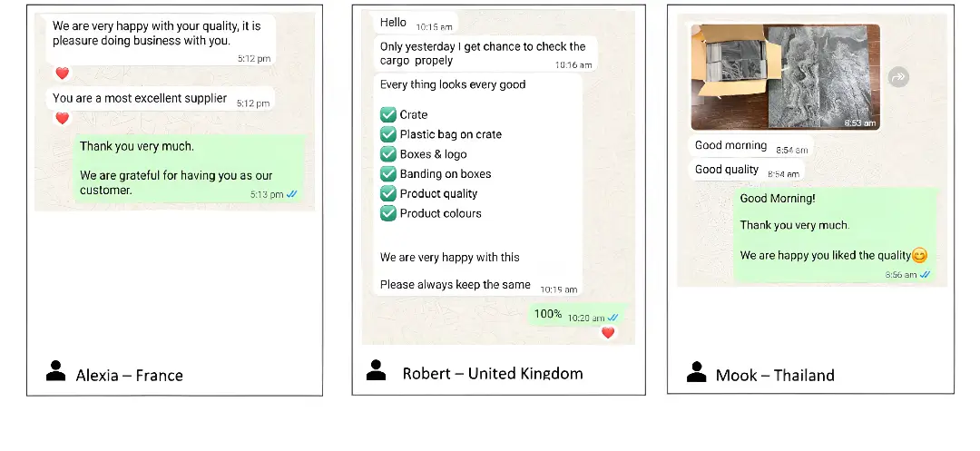Click the forward arrow beside the stone photo
The width and height of the screenshot is (980, 451).
coord(898,77)
